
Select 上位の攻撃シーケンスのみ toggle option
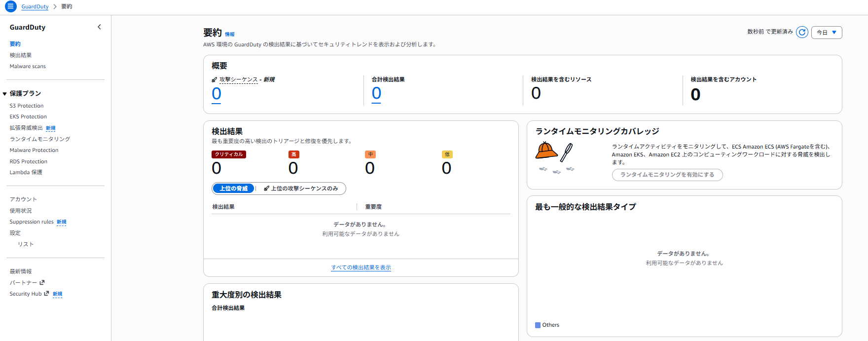tap(301, 189)
